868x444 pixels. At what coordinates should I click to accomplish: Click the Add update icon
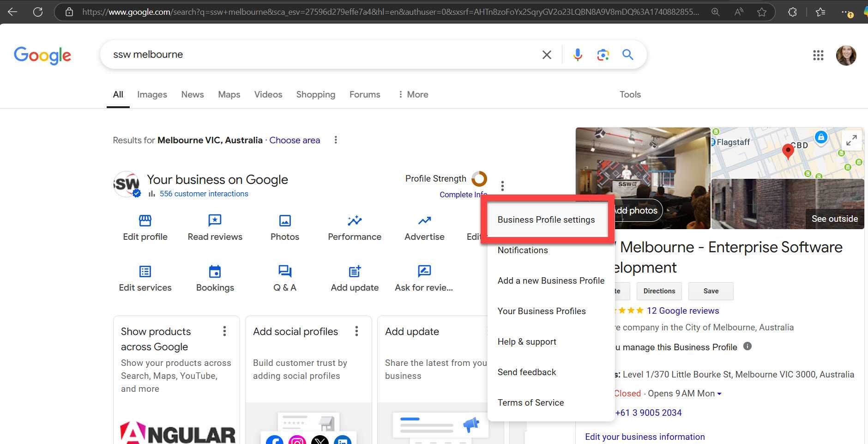(354, 271)
